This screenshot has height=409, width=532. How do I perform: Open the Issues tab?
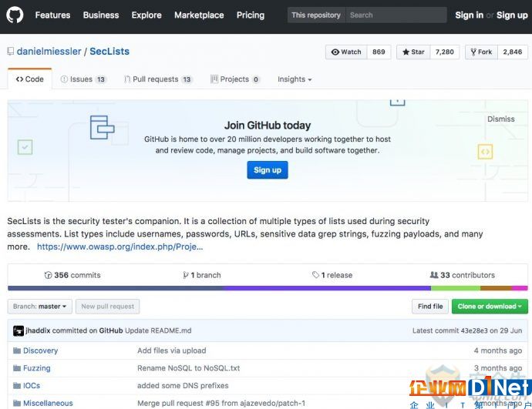coord(83,79)
